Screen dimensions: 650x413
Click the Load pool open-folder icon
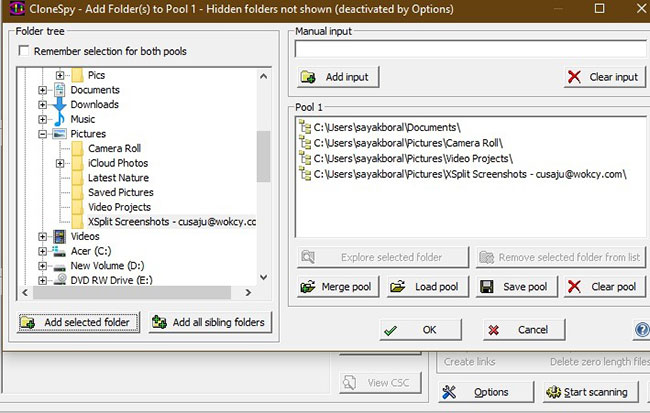click(x=398, y=287)
